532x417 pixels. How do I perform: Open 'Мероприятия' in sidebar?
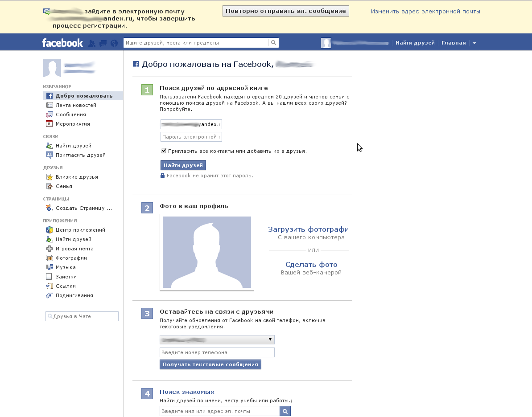[73, 124]
